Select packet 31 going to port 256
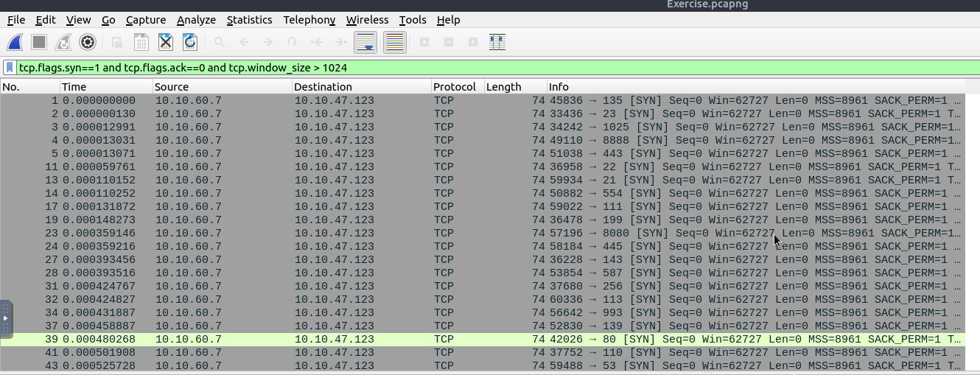The image size is (980, 375). pos(481,287)
